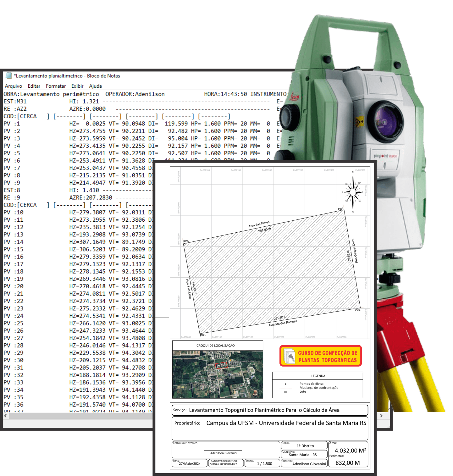Click the 'Avenida dos Pampas' street label
Screen dimensions: 453x476
click(283, 323)
